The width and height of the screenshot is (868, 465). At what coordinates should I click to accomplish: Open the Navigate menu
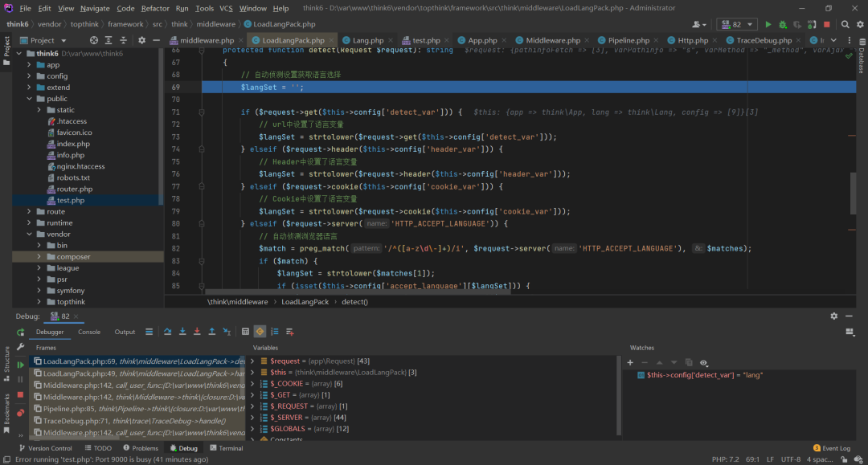pos(95,8)
